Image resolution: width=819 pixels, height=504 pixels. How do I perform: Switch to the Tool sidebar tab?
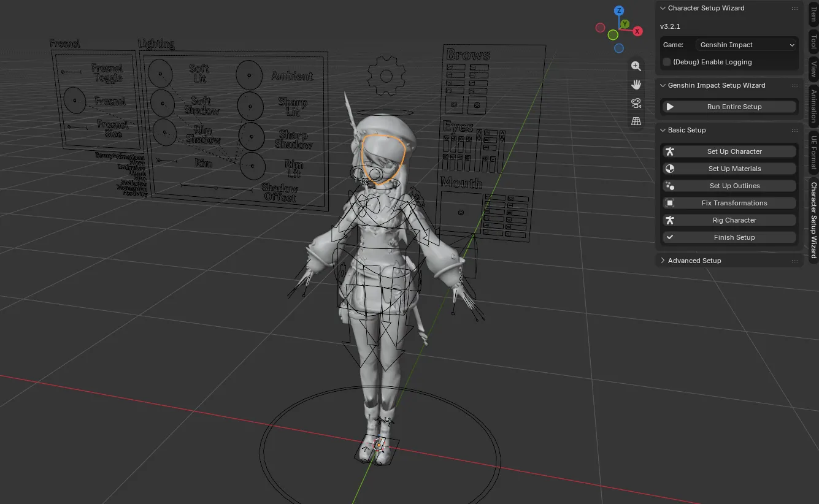click(x=813, y=42)
